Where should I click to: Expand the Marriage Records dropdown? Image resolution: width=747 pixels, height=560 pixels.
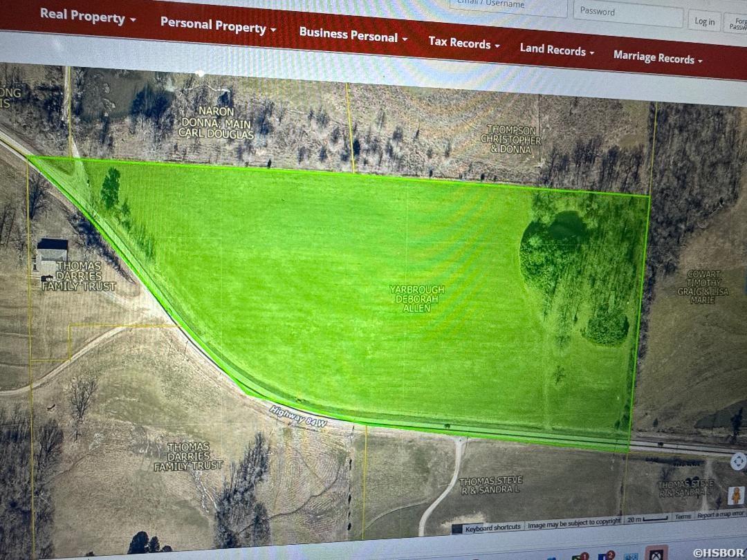[x=657, y=58]
